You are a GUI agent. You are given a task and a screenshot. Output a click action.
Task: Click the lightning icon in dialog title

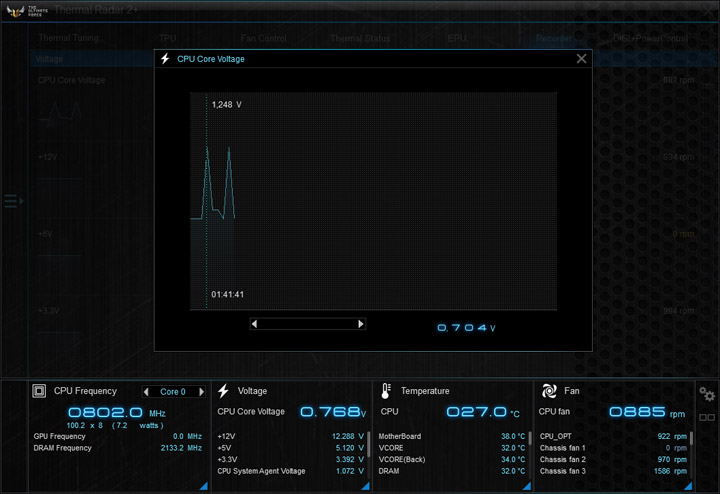[x=166, y=59]
